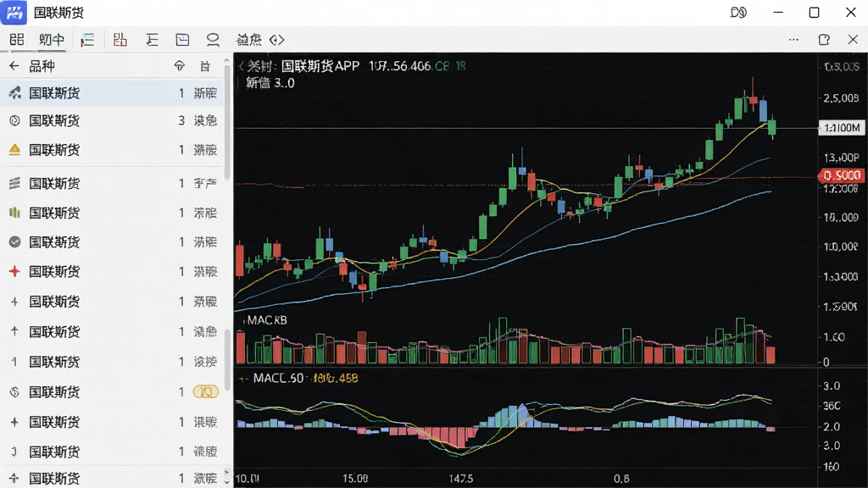Toggle the MACC.60 indicator expander marker
This screenshot has width=868, height=488.
pos(243,379)
